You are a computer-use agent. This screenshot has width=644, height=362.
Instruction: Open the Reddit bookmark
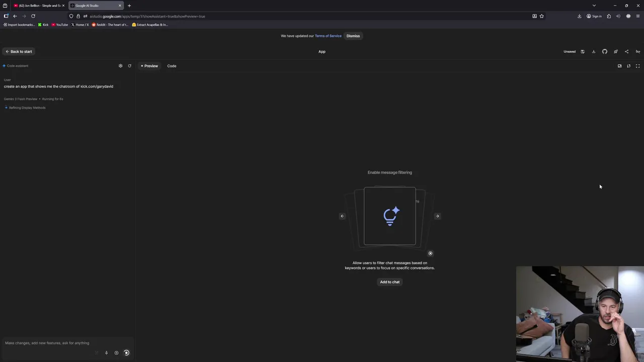pos(110,25)
